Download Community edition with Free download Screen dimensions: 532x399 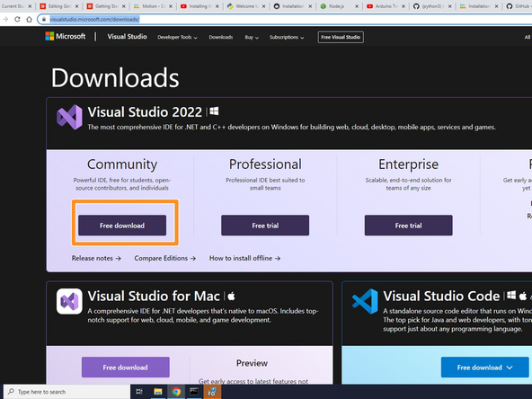pyautogui.click(x=122, y=226)
